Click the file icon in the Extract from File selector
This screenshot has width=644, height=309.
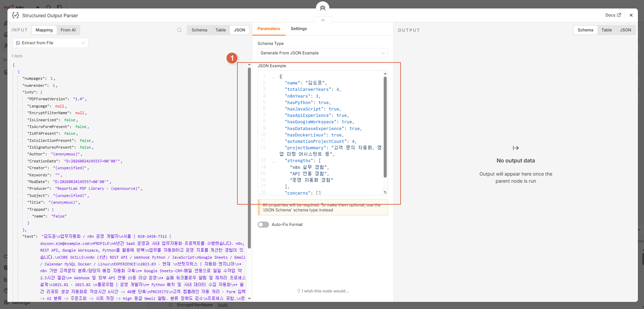18,43
